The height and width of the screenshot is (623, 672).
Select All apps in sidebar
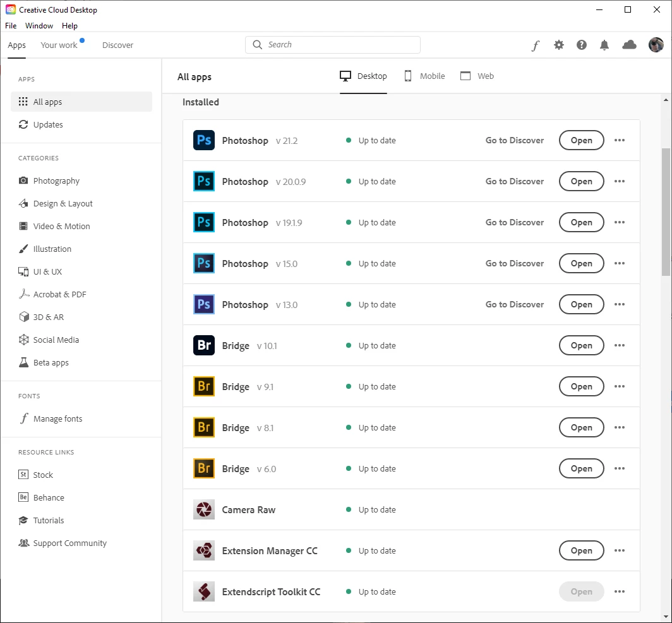[81, 102]
